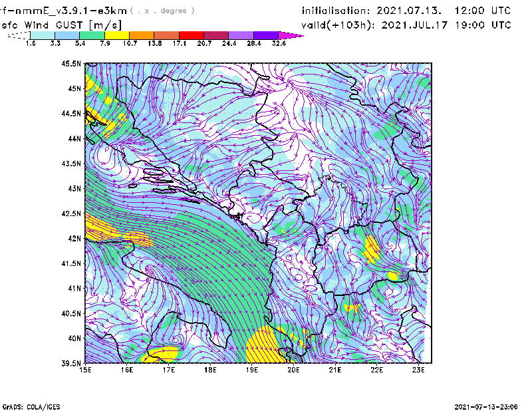Click the '20E' longitude label
532x411 pixels.
click(x=294, y=370)
